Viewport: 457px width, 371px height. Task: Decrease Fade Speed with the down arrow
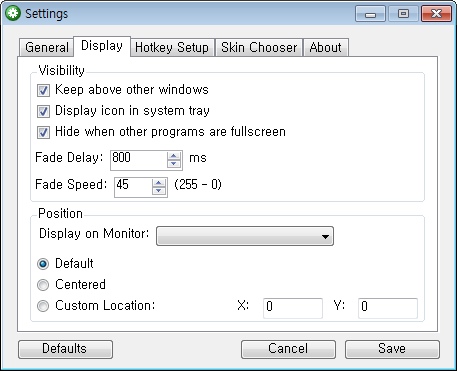[159, 191]
